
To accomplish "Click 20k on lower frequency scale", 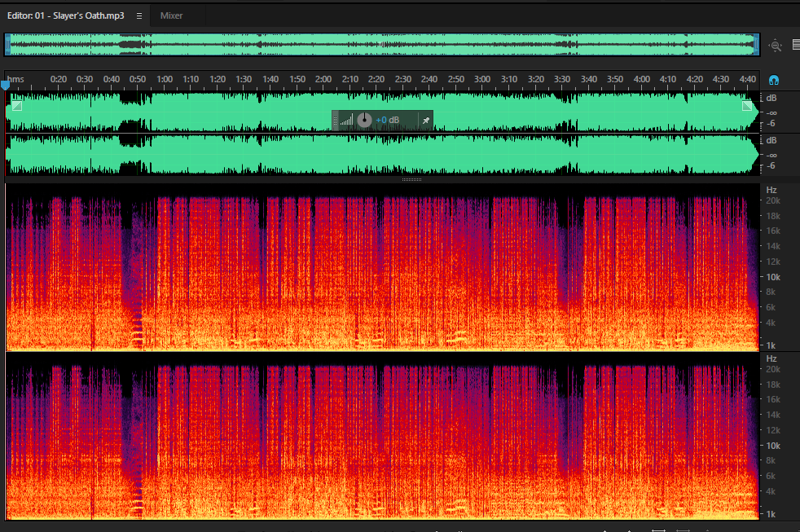I will pos(773,369).
